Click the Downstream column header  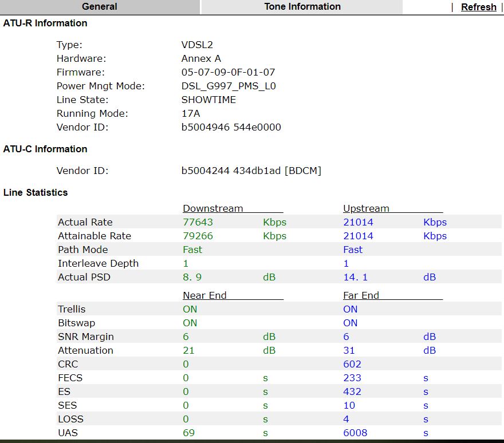click(212, 209)
